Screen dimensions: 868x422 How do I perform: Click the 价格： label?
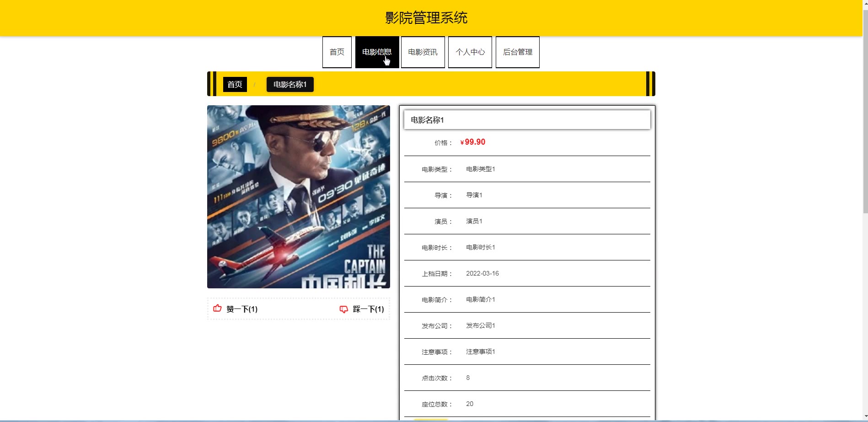click(444, 143)
